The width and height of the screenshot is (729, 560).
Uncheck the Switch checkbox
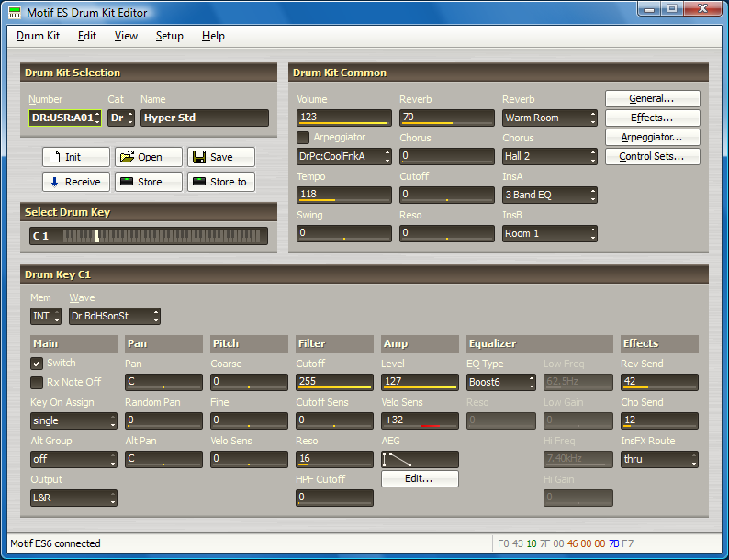pos(37,364)
